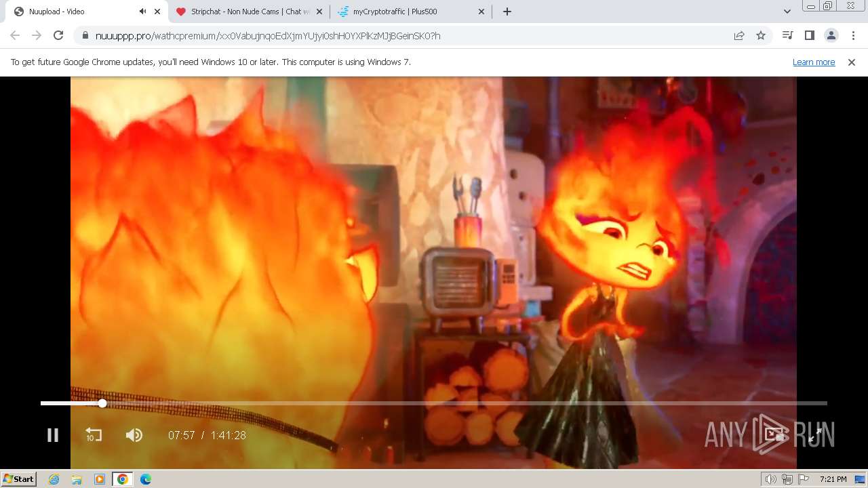The image size is (868, 488).
Task: Launch Microsoft Edge from taskbar
Action: pos(146,479)
